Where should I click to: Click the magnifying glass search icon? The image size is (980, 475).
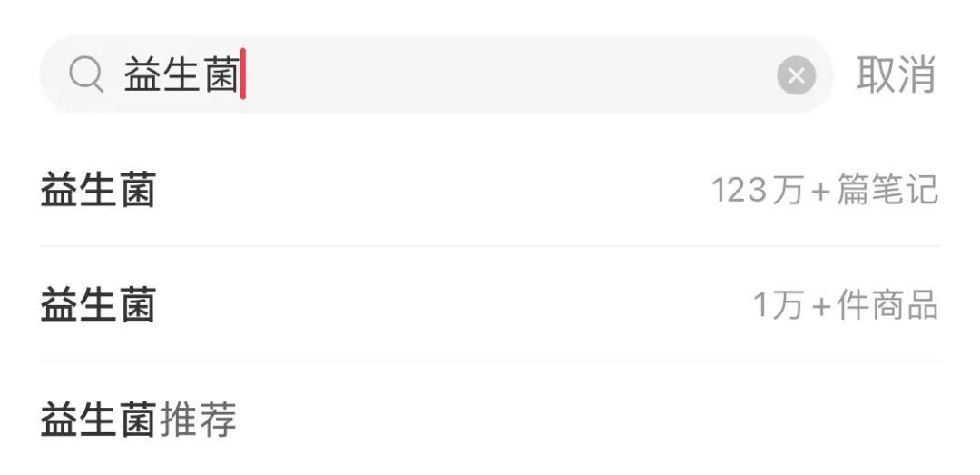(86, 75)
